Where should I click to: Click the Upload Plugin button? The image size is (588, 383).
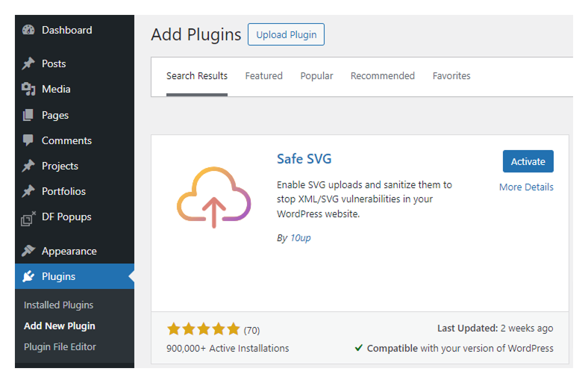[286, 34]
